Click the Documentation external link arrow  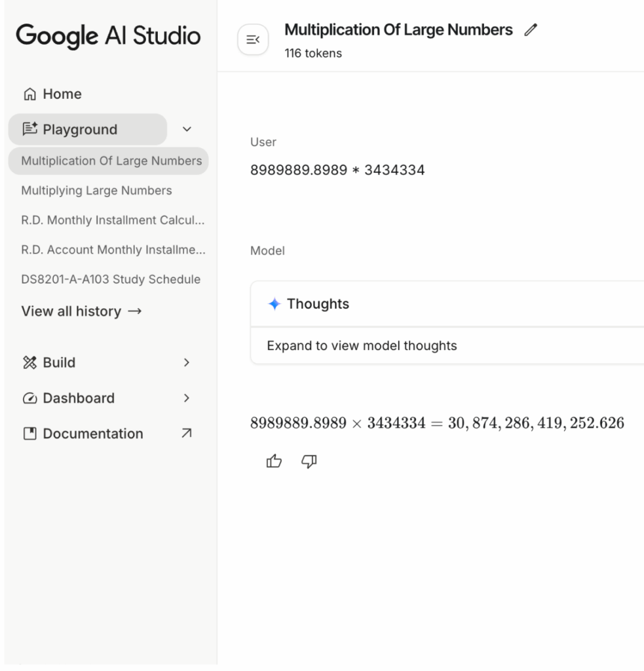tap(187, 433)
